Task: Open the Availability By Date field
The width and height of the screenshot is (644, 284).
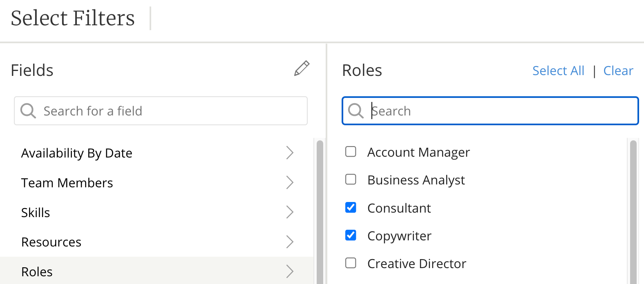Action: pyautogui.click(x=157, y=153)
